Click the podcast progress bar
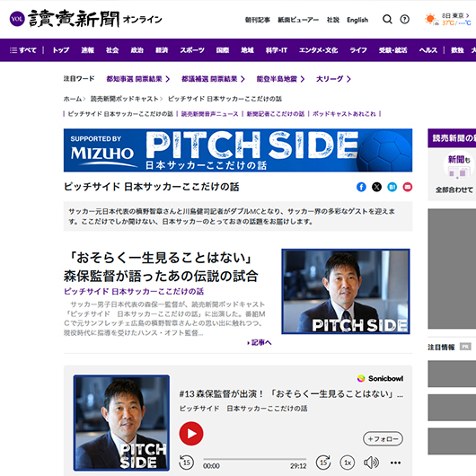 pos(255,459)
